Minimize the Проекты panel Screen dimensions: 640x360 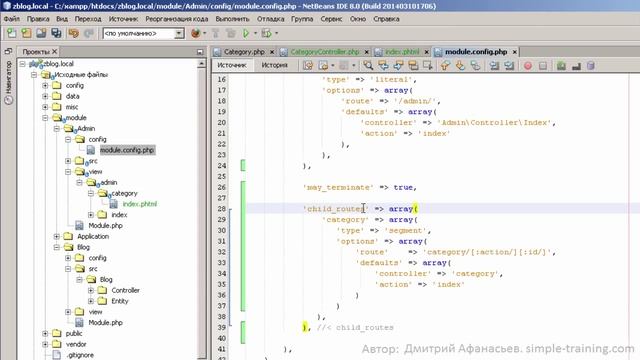(200, 52)
